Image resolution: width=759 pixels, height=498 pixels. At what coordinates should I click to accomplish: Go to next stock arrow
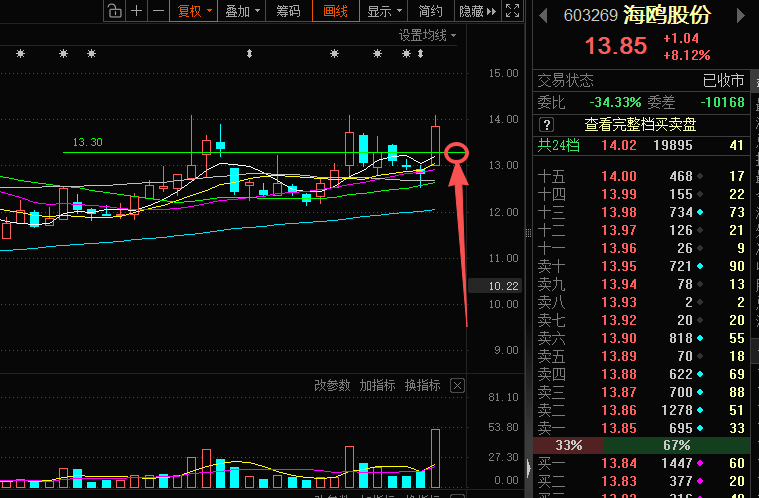point(740,16)
